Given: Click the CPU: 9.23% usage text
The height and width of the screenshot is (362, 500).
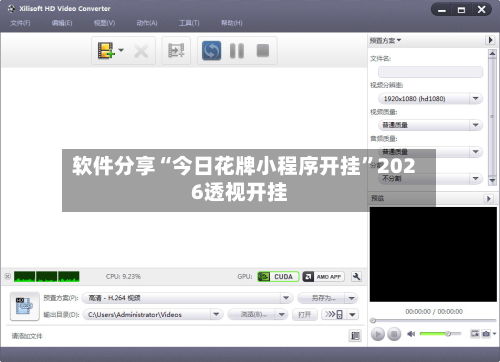Looking at the screenshot, I should click(x=123, y=276).
